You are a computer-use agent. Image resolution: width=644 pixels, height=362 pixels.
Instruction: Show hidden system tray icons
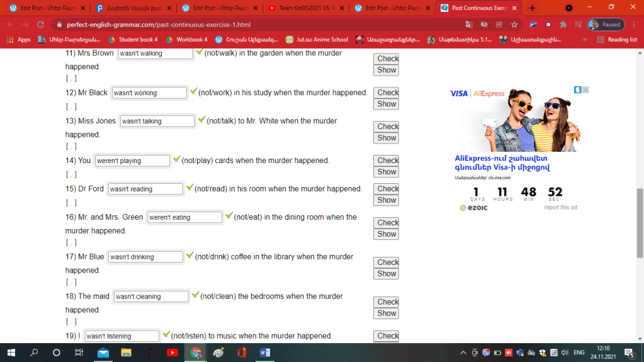(463, 353)
